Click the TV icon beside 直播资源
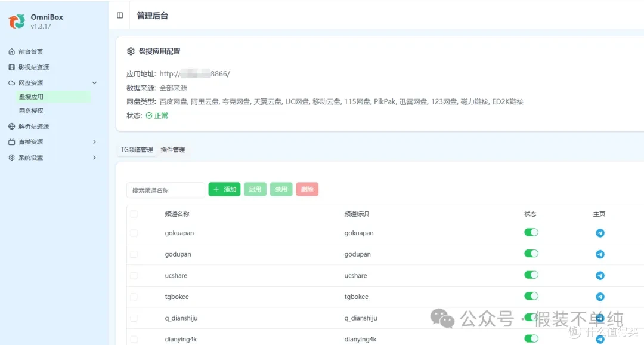 tap(11, 142)
